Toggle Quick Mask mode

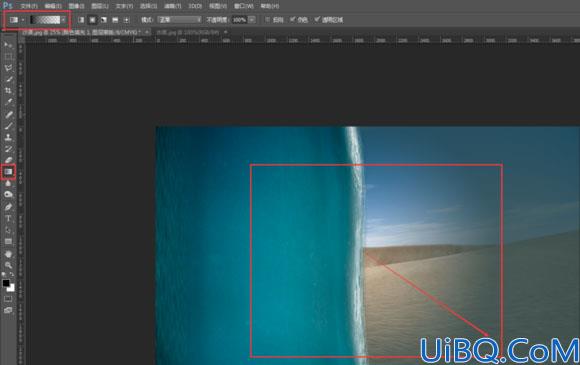tap(8, 299)
